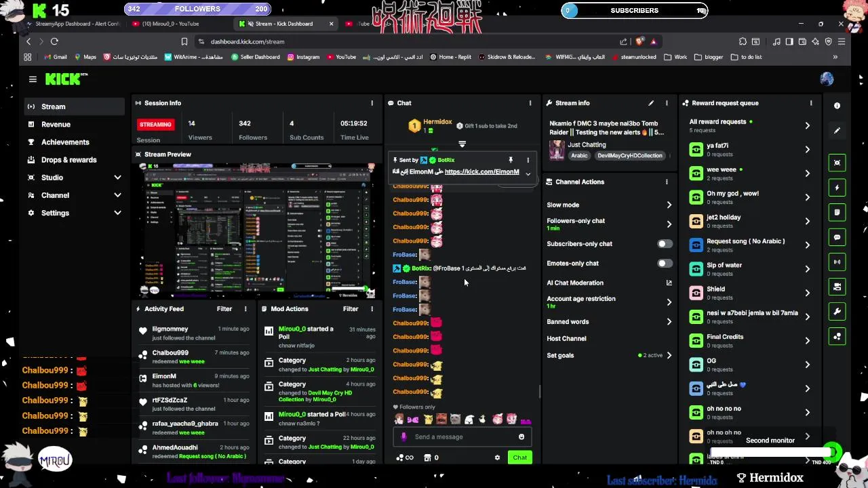Viewport: 868px width, 488px height.
Task: Expand the Channel sidebar section
Action: (117, 195)
